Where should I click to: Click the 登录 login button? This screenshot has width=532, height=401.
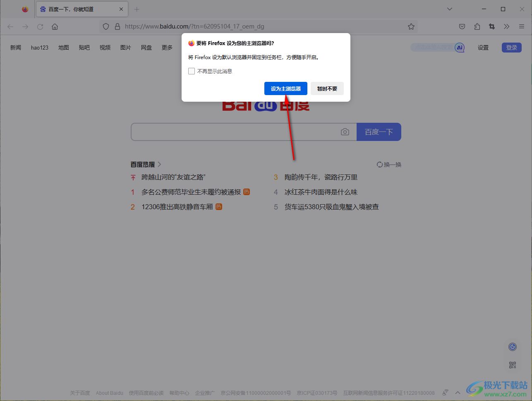click(512, 48)
